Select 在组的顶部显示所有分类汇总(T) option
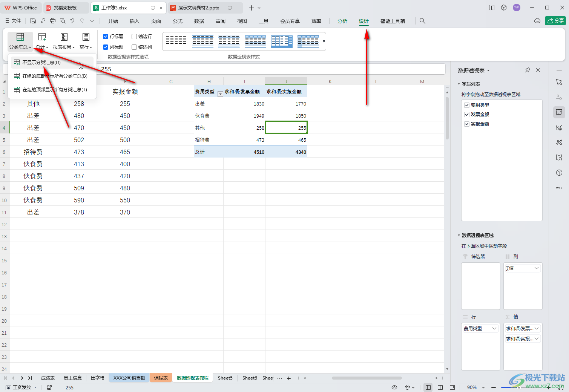 [x=52, y=90]
